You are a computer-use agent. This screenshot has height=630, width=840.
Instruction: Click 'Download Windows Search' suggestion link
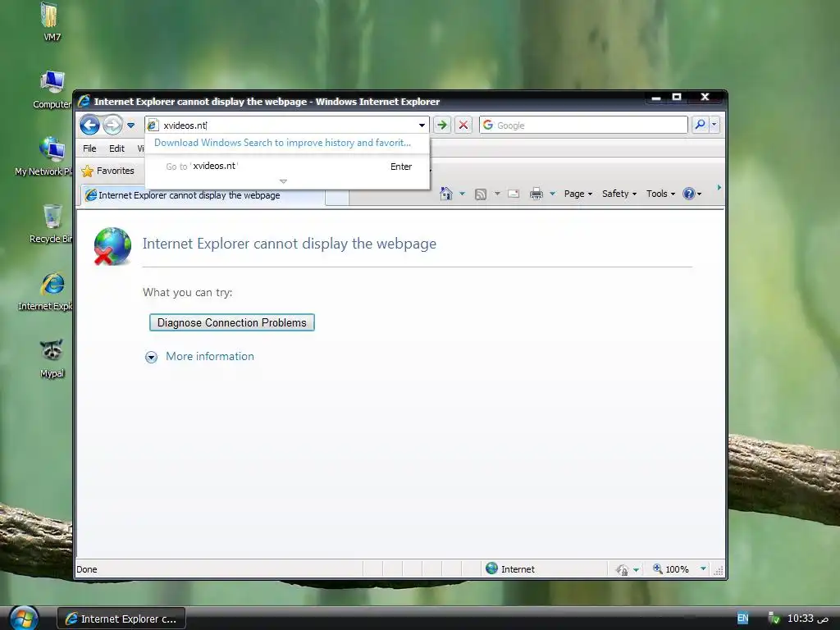pyautogui.click(x=282, y=143)
